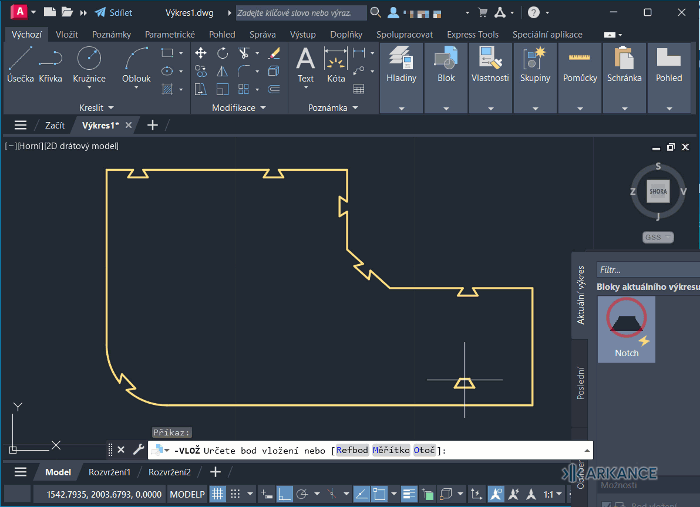
Task: Click the Fillet tool icon
Action: point(244,71)
